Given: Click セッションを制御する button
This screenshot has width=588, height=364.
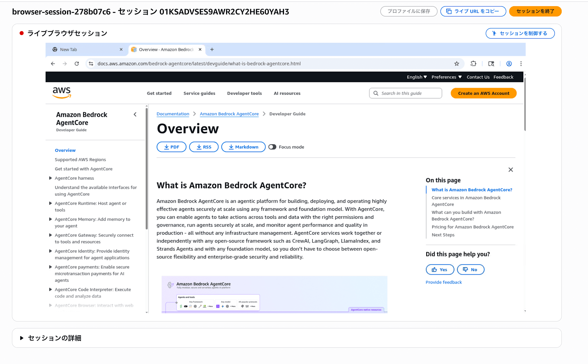Looking at the screenshot, I should point(520,33).
